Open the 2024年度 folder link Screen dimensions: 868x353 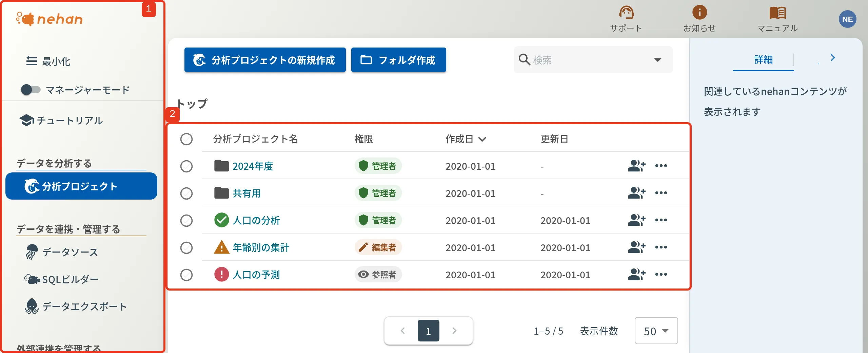click(253, 166)
